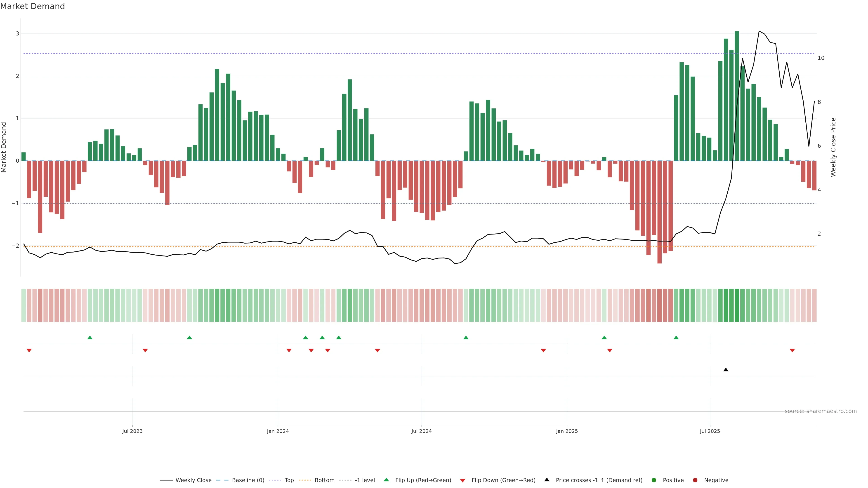This screenshot has width=868, height=488.
Task: Click the Jul 2023 x-axis label
Action: coord(132,431)
